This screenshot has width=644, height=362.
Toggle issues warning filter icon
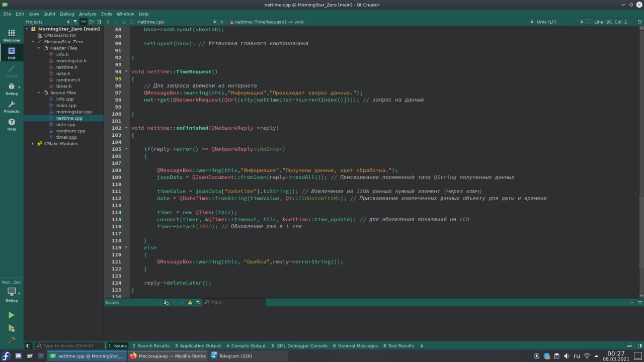pos(190,302)
